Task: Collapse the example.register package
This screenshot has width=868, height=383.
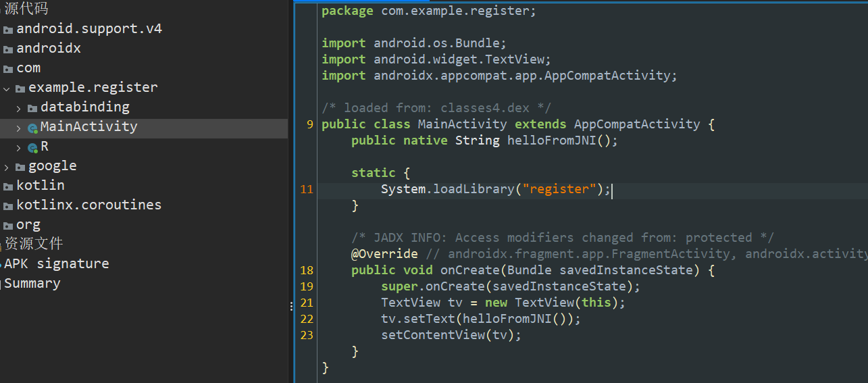Action: [7, 88]
